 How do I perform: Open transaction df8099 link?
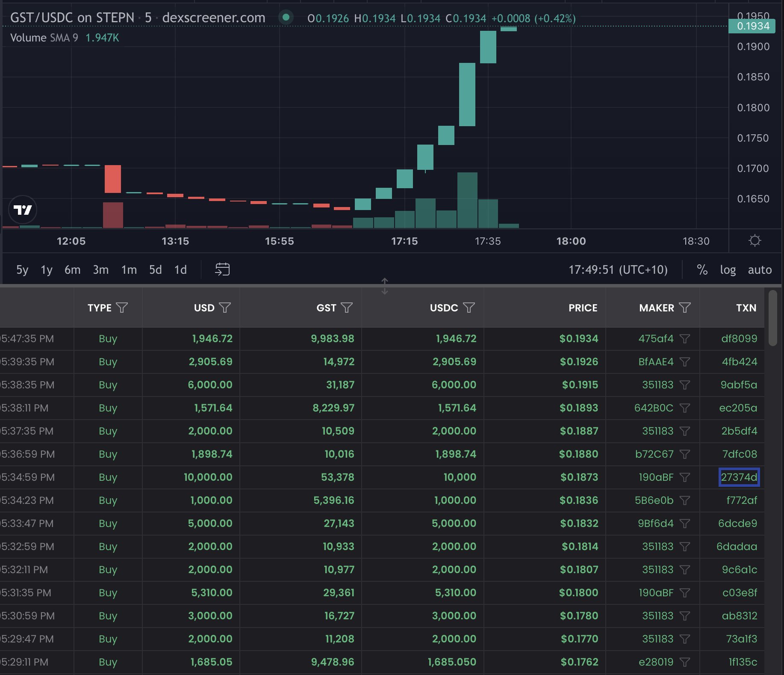739,339
